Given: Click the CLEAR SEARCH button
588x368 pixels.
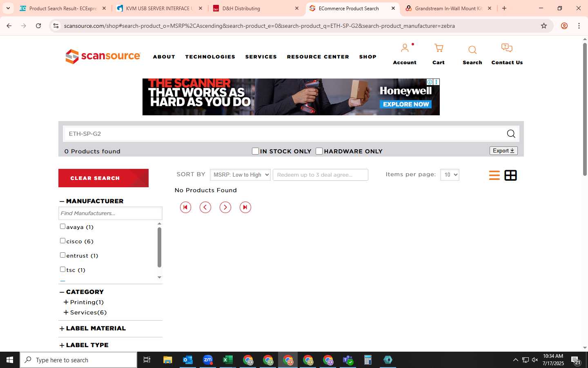Looking at the screenshot, I should pyautogui.click(x=103, y=178).
